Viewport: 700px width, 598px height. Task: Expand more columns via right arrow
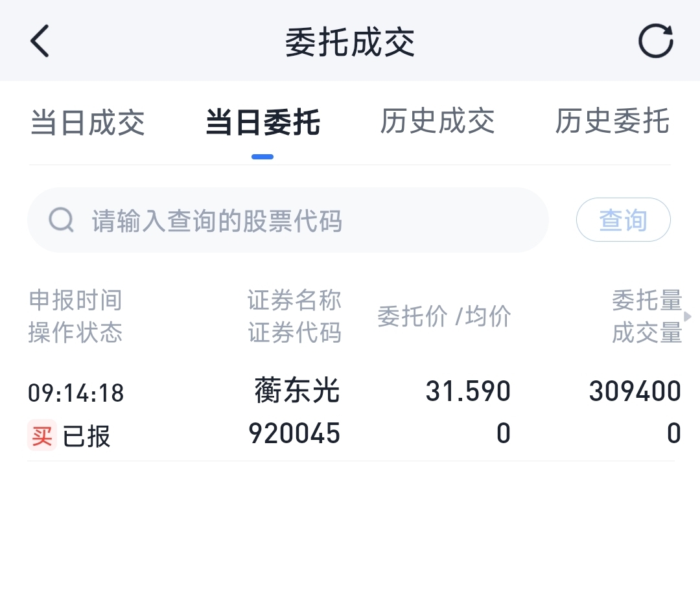click(688, 316)
